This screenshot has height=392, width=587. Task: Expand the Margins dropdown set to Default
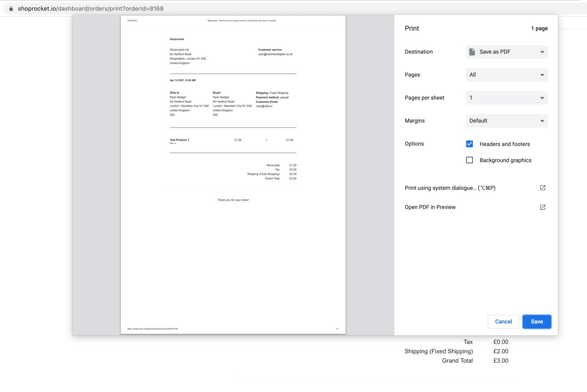[506, 121]
